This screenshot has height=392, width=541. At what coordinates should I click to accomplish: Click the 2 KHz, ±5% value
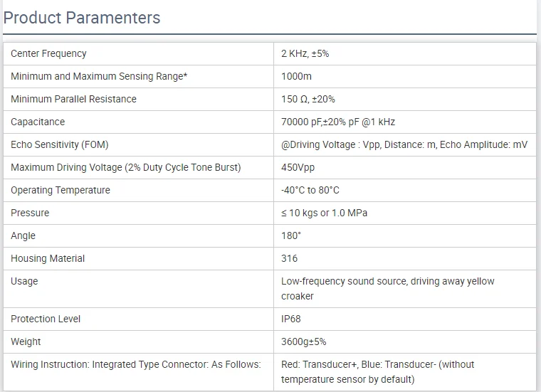tap(305, 53)
